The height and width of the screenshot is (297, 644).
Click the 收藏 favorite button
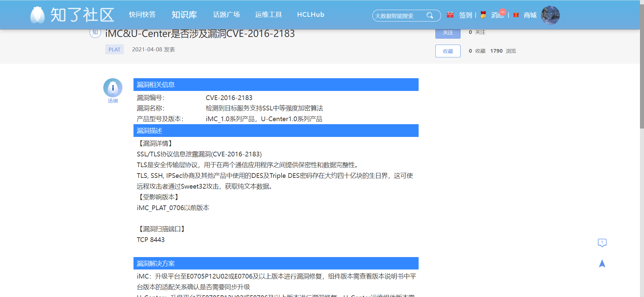tap(448, 51)
